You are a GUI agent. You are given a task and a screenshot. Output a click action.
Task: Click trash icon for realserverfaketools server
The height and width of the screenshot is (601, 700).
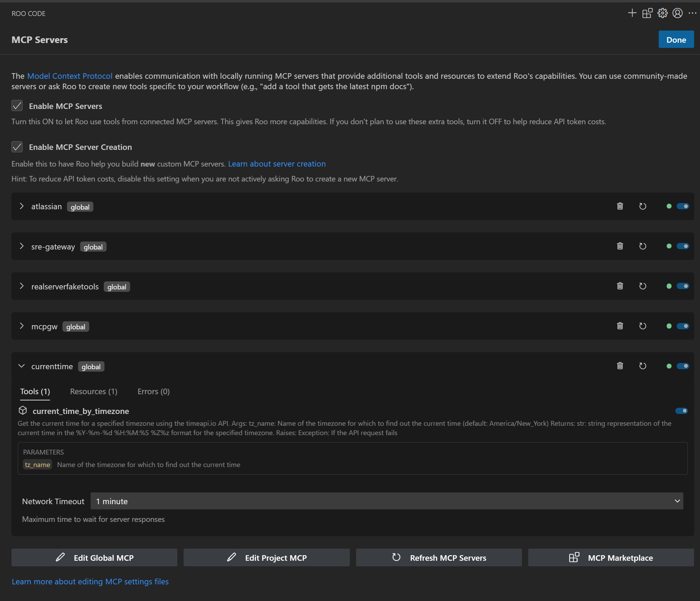click(620, 286)
